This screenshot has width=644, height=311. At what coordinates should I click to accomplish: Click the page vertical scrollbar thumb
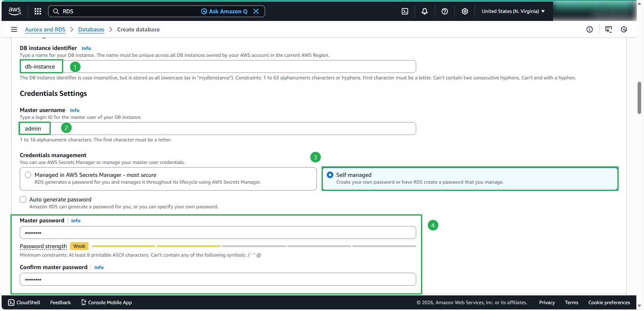639,98
